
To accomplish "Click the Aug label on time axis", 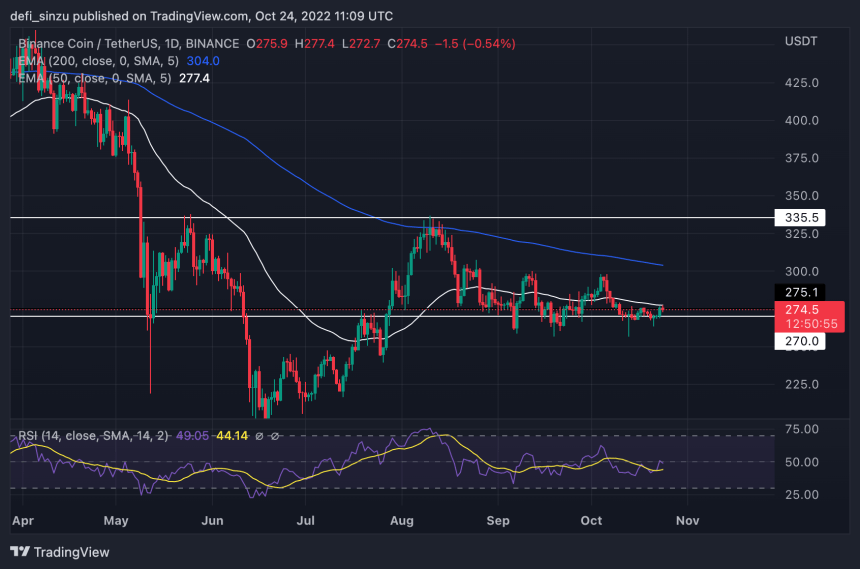I will [401, 521].
